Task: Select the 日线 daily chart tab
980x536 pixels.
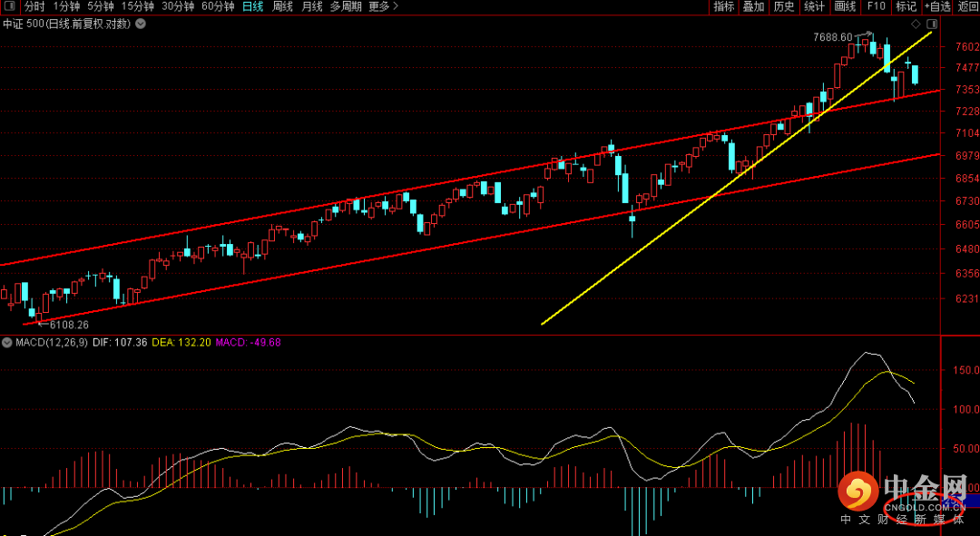Action: pyautogui.click(x=253, y=6)
